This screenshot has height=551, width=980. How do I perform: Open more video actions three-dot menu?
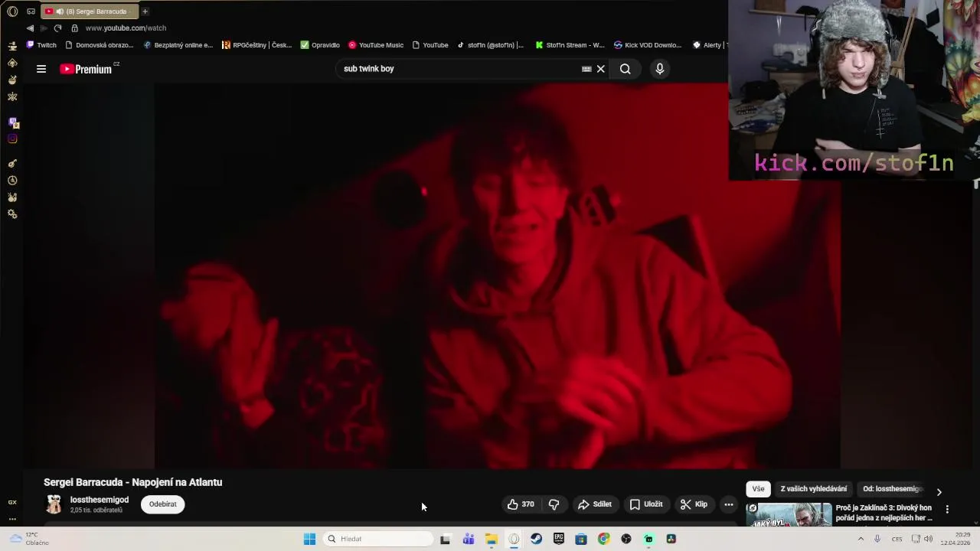click(729, 504)
